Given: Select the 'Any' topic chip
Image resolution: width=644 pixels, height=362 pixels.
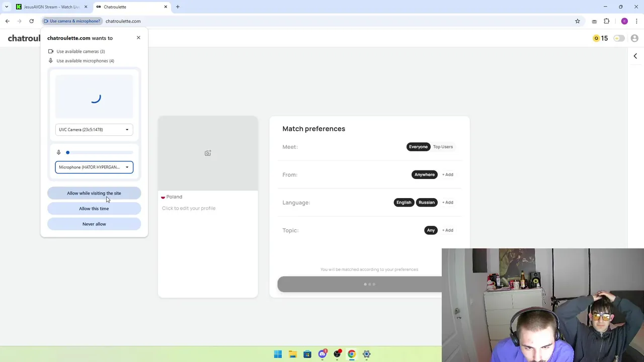Looking at the screenshot, I should (431, 230).
